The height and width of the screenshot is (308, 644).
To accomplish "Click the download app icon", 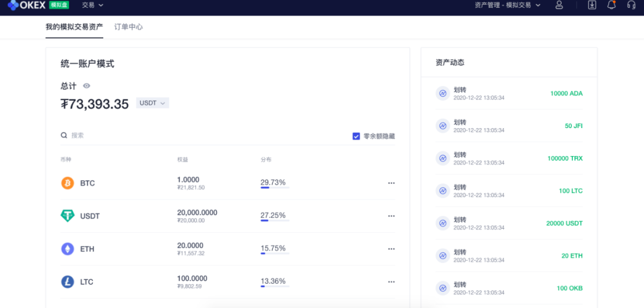I will pyautogui.click(x=592, y=5).
